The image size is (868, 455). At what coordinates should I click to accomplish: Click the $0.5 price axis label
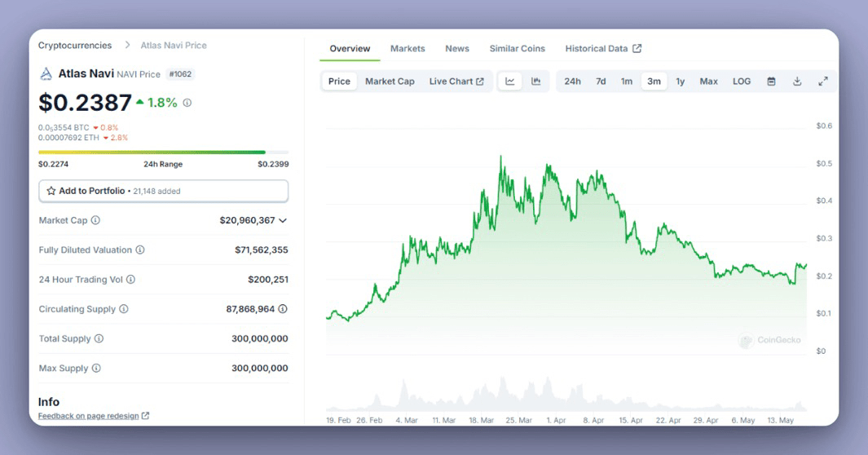click(x=824, y=163)
